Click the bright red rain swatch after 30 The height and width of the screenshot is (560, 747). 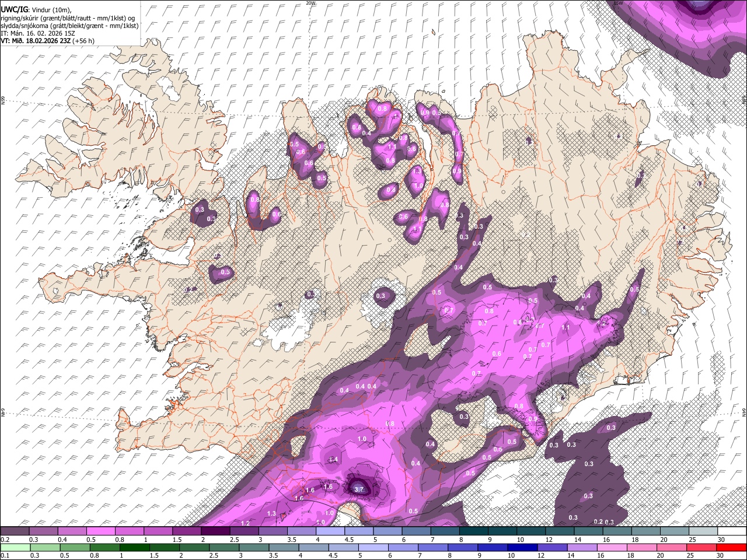click(731, 547)
